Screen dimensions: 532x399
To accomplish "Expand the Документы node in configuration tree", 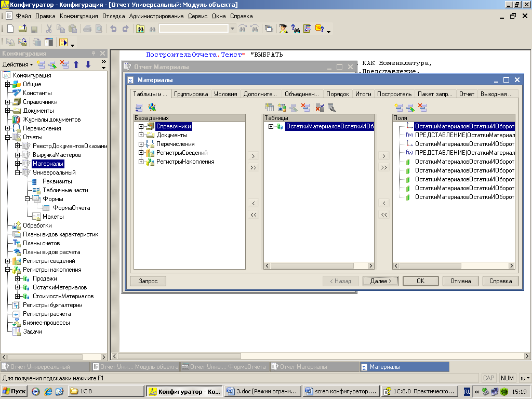I will [7, 111].
